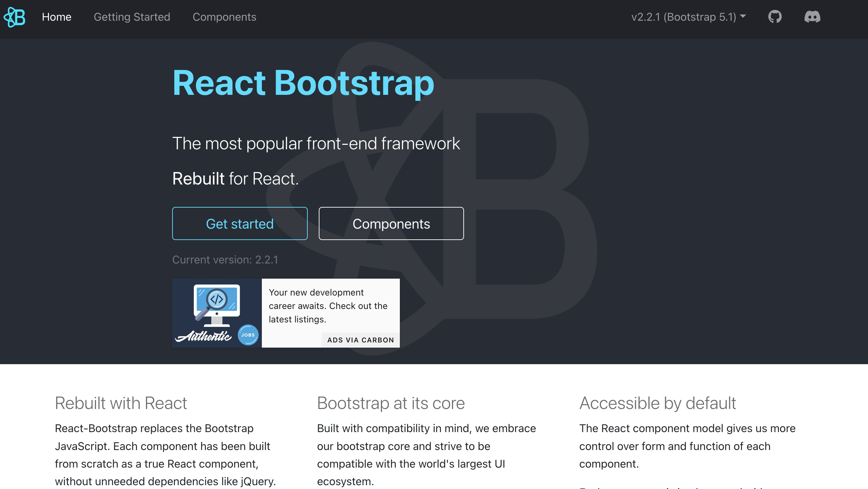Open the Discord server icon link
The height and width of the screenshot is (489, 868).
(x=812, y=17)
